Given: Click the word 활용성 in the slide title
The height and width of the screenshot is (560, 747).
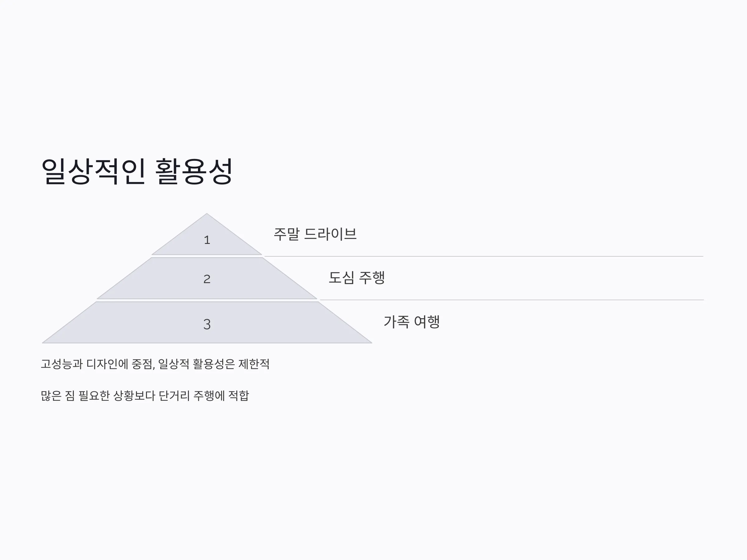Looking at the screenshot, I should pos(194,171).
